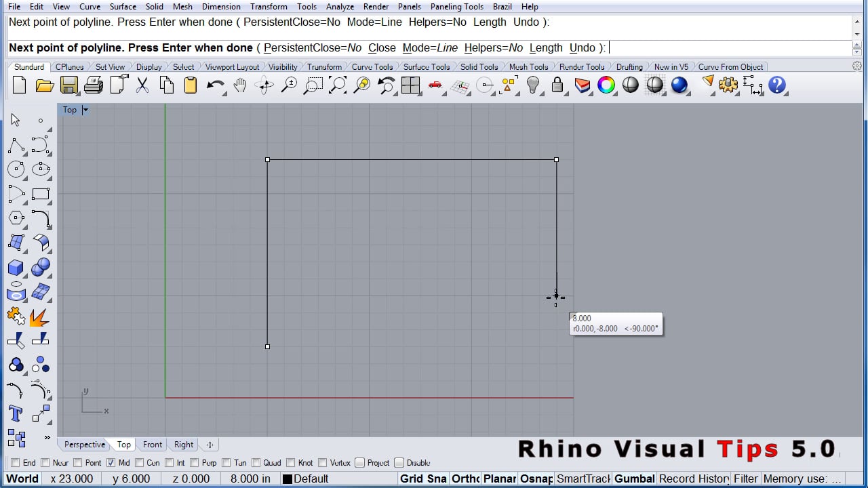Click the add viewport tab icon
Image resolution: width=868 pixels, height=488 pixels.
(x=210, y=445)
